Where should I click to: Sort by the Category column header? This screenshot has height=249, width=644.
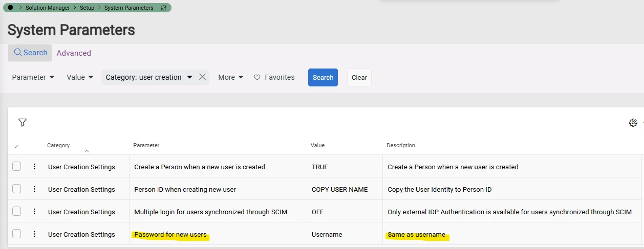click(x=58, y=145)
